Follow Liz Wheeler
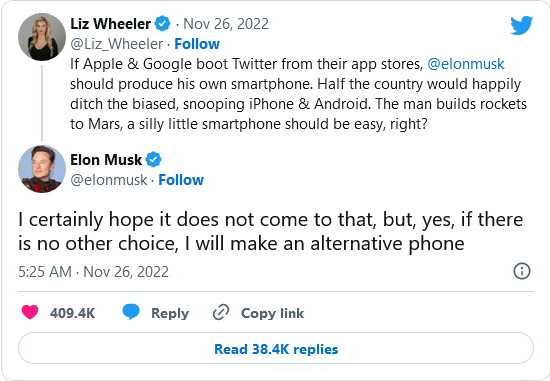Viewport: 550px width, 381px height. tap(197, 44)
